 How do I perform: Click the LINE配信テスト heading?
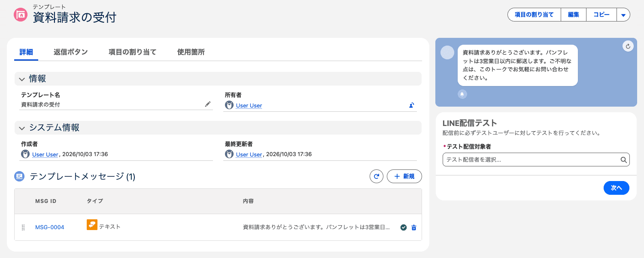tap(470, 123)
